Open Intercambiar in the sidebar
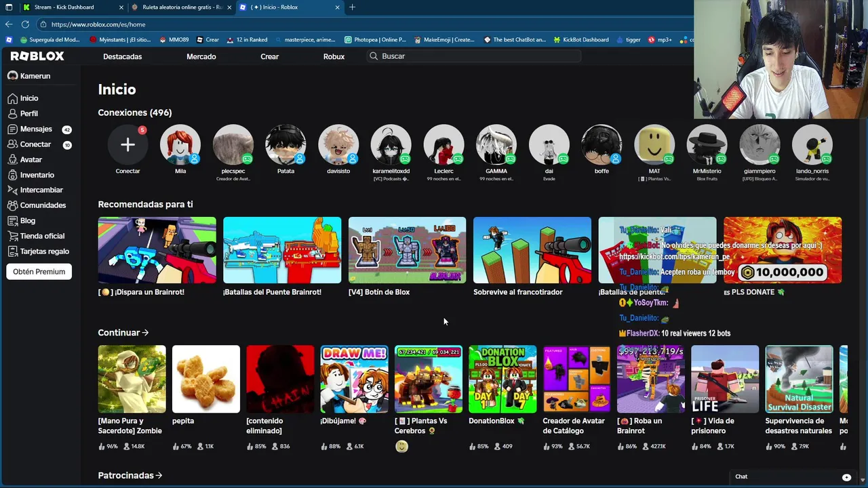The width and height of the screenshot is (868, 488). [35, 190]
